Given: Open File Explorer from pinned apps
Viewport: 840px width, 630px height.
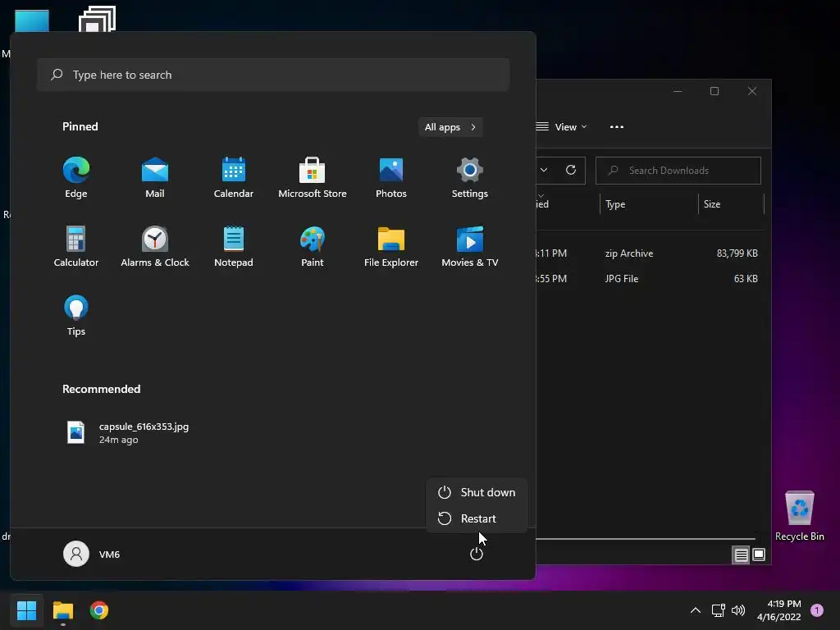Looking at the screenshot, I should [x=391, y=246].
